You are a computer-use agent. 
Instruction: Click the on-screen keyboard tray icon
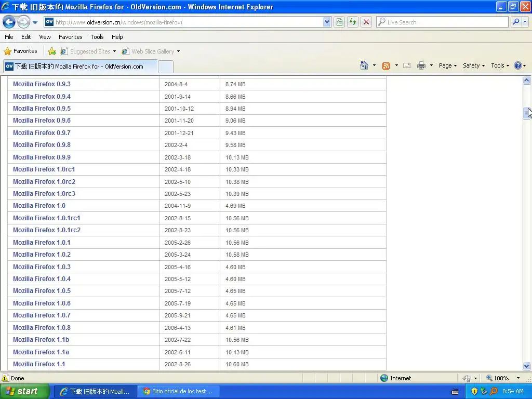pyautogui.click(x=455, y=392)
